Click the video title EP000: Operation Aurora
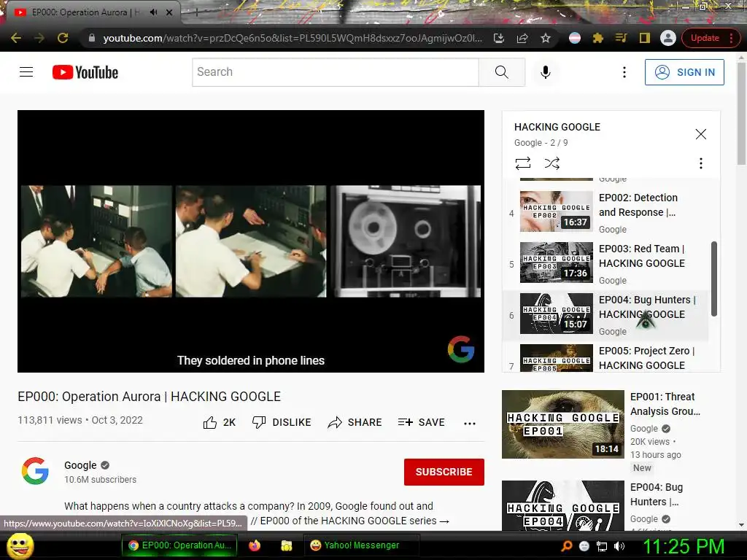 tap(149, 397)
